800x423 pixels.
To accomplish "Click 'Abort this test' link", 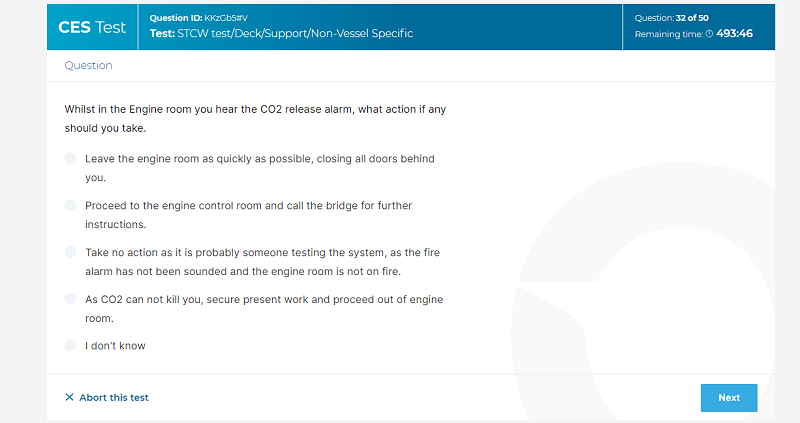I will click(114, 397).
